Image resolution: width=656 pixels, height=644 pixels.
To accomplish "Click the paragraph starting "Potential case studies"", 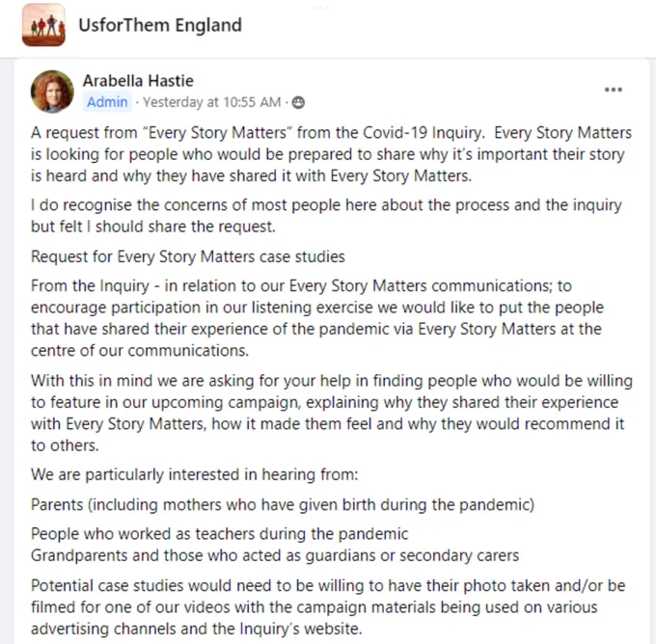I will coord(328,607).
